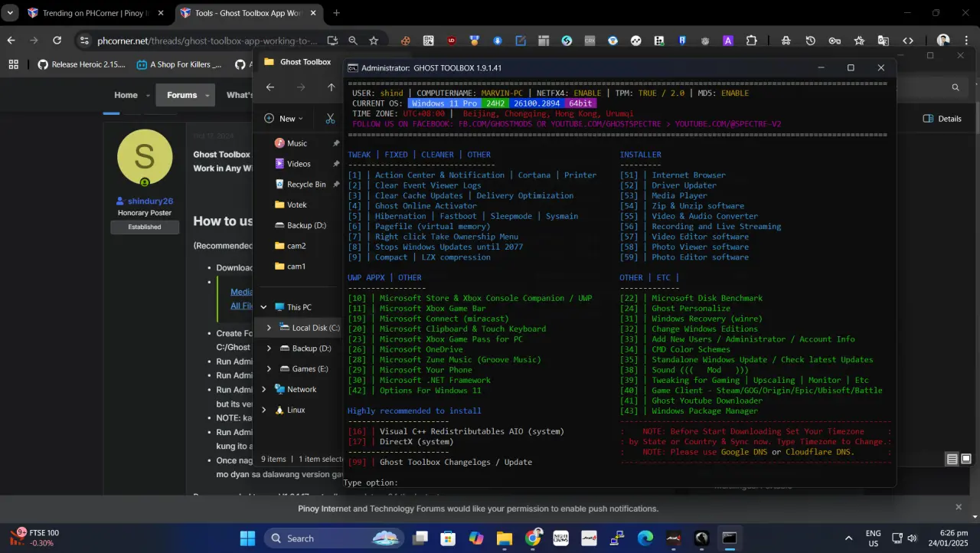Click the Cut scissors icon in File Explorer

click(330, 119)
